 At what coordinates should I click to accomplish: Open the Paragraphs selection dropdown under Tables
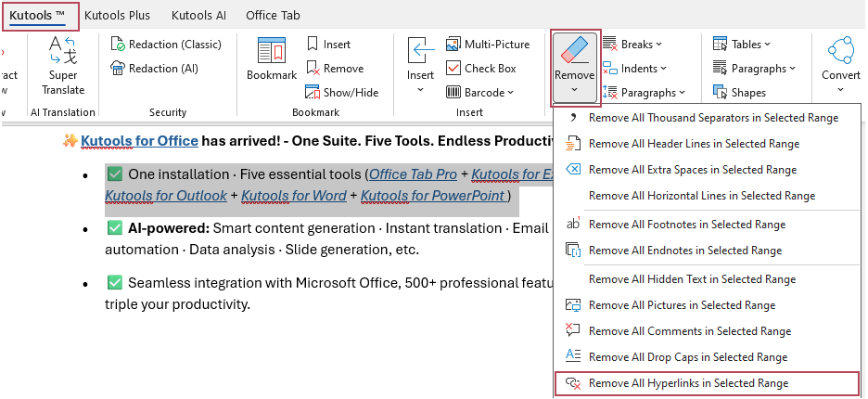(754, 68)
